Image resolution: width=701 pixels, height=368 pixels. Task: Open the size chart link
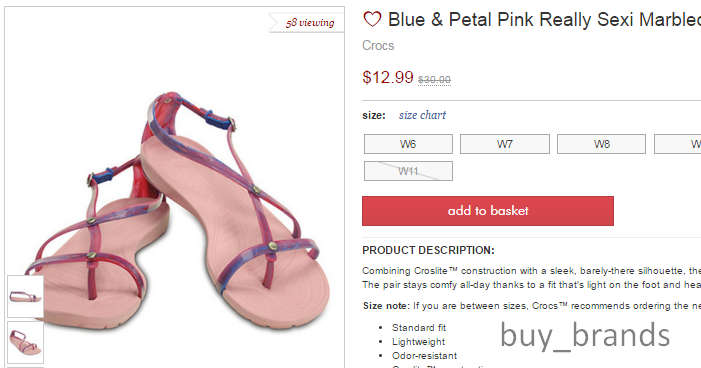[422, 115]
